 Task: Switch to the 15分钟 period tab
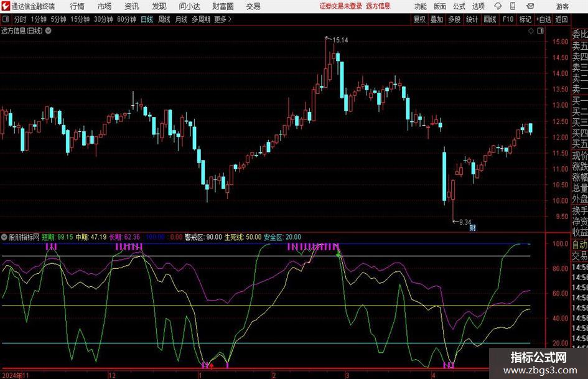(80, 19)
